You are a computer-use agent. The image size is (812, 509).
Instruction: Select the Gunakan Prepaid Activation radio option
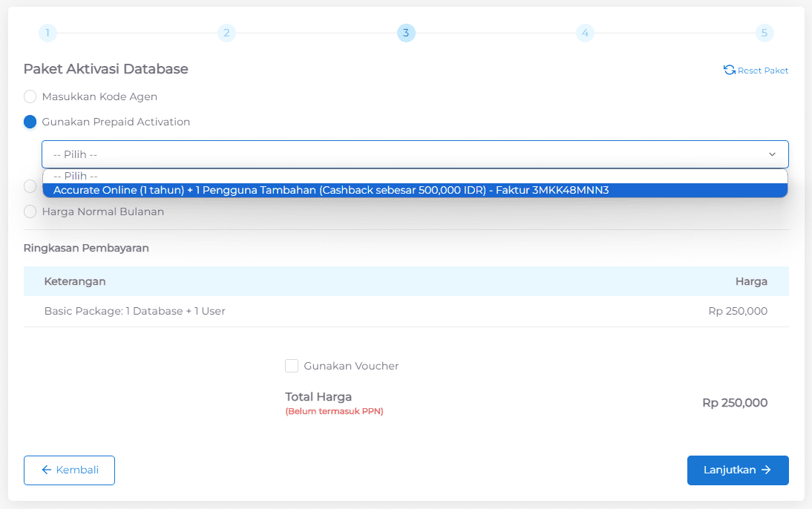pos(30,122)
